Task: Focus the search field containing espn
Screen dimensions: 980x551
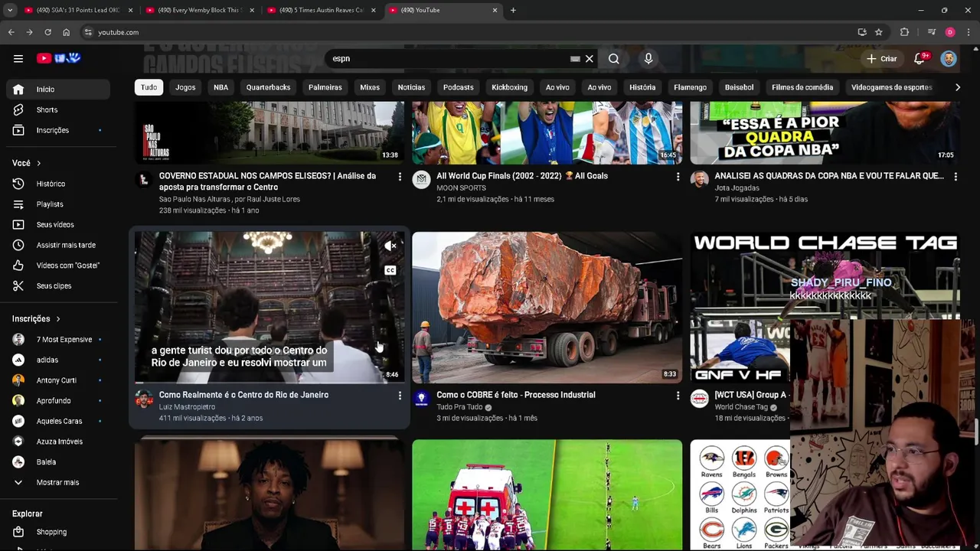Action: (x=448, y=59)
